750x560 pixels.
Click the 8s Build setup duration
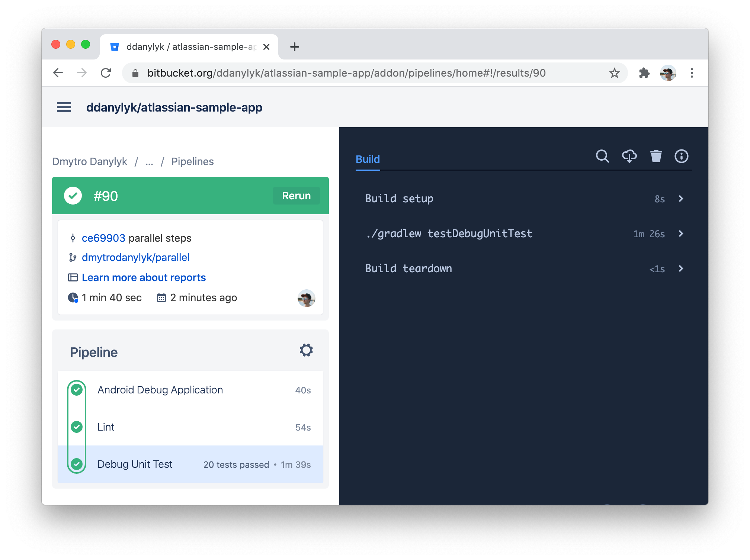pos(660,199)
